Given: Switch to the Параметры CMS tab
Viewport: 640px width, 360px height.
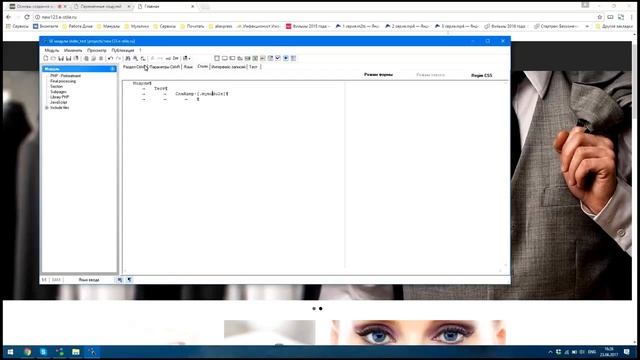Looking at the screenshot, I should coord(164,67).
